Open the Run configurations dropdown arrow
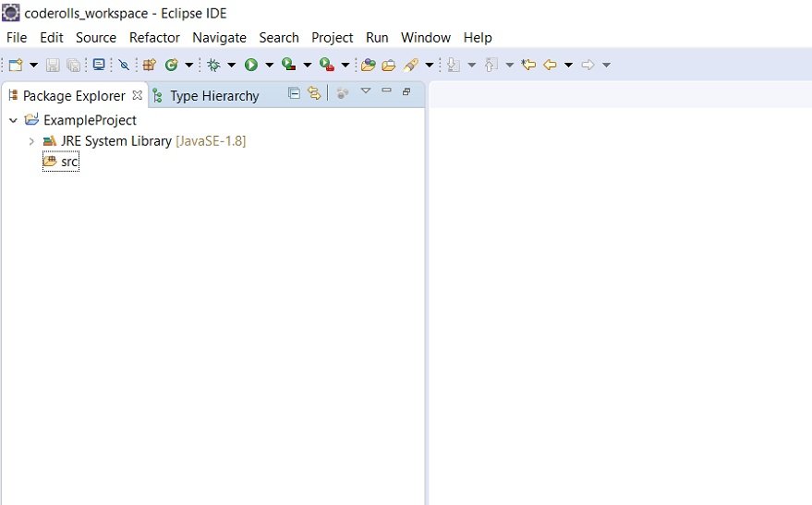 [x=270, y=66]
